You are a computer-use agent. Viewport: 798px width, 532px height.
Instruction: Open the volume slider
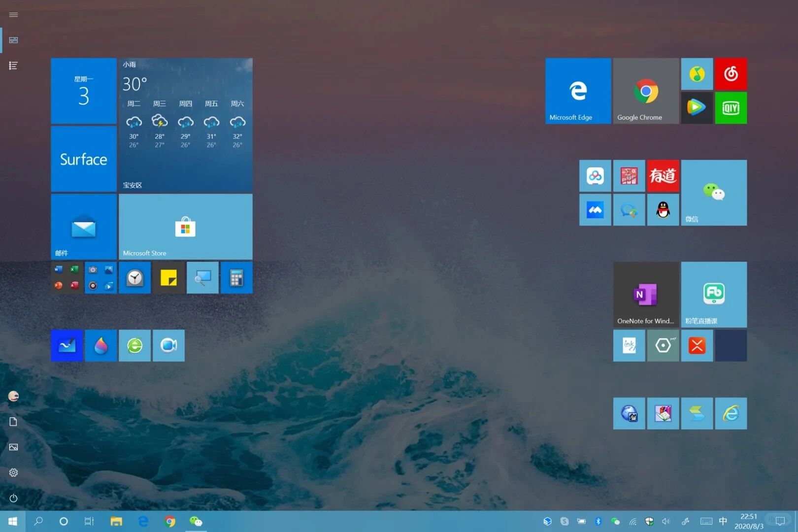(x=666, y=521)
